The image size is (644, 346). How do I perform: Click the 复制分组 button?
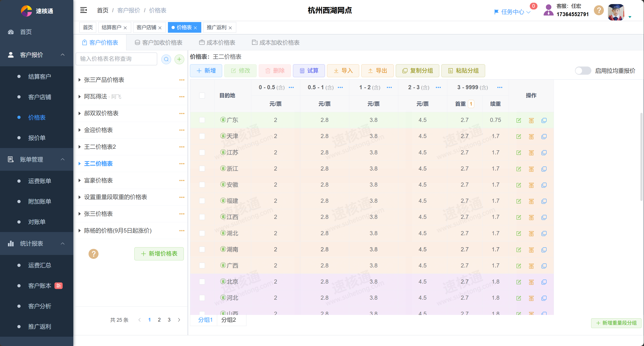pos(418,71)
